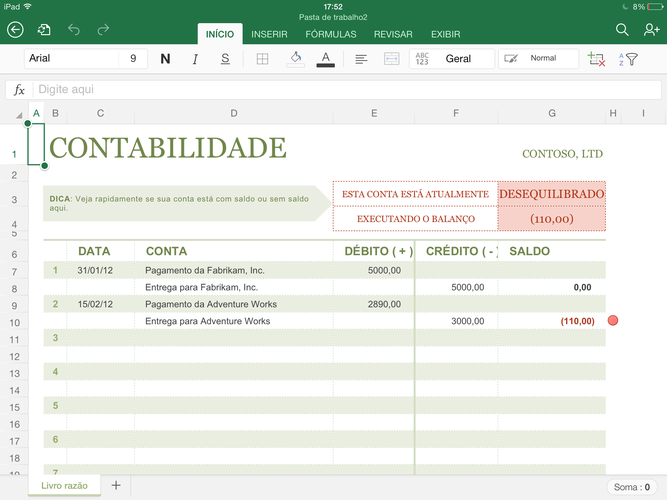Tap the 'Digite aqui' formula field
The height and width of the screenshot is (500, 667).
click(x=347, y=89)
